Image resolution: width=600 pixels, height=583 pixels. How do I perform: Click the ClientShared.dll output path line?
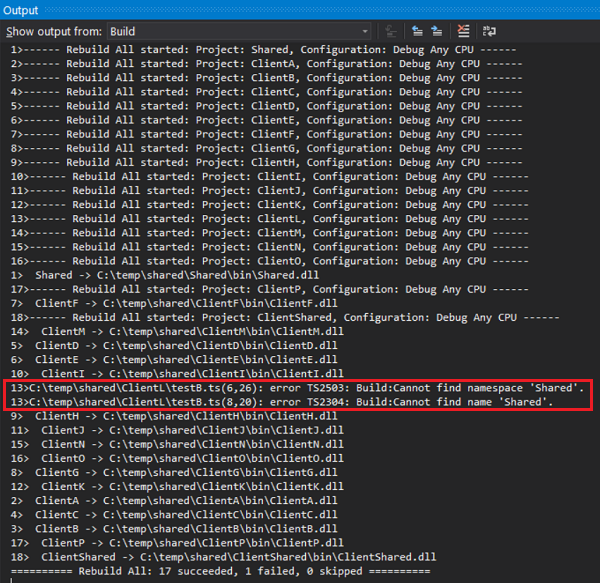click(x=223, y=557)
